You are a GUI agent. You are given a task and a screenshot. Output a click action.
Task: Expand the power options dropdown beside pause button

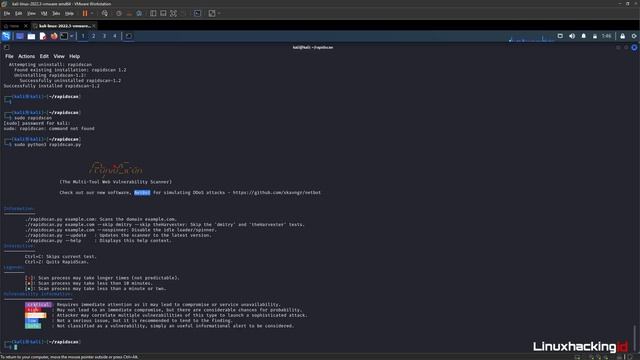coord(92,13)
